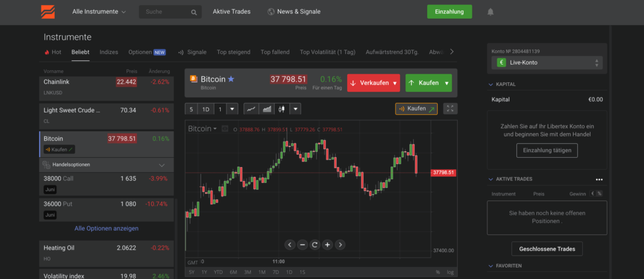Viewport: 644px width, 279px height.
Task: Open the notifications bell
Action: pos(491,12)
